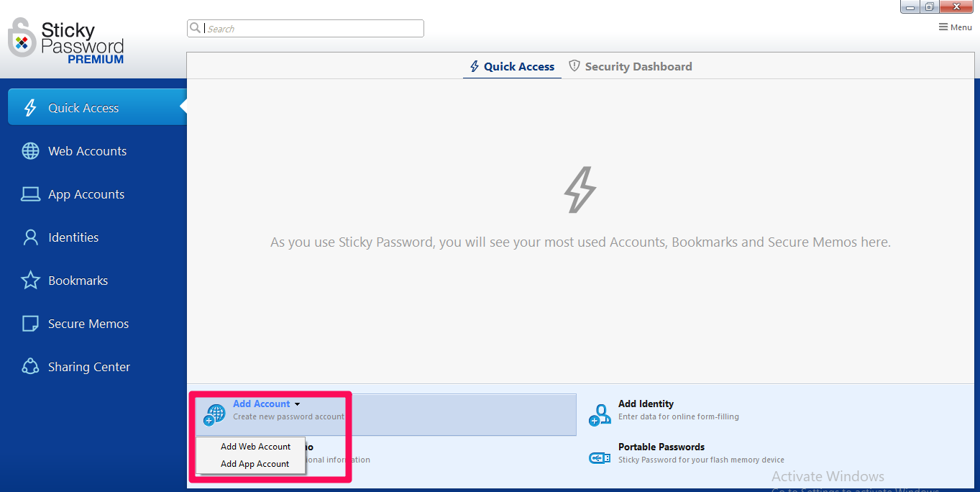Restore down the Sticky Password window
Viewport: 980px width, 492px height.
(x=930, y=6)
